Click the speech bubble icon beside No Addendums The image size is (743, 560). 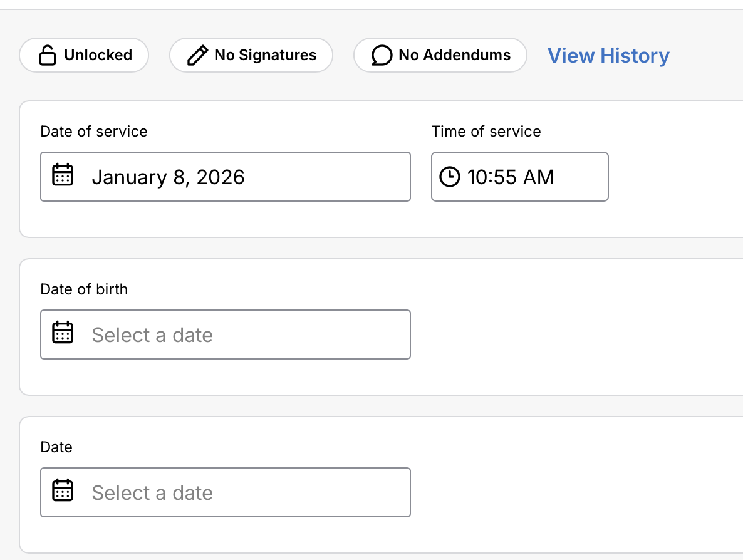(x=382, y=56)
